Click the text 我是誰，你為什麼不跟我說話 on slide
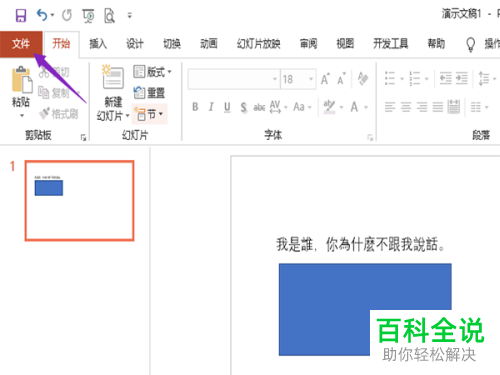The width and height of the screenshot is (500, 375). 360,244
